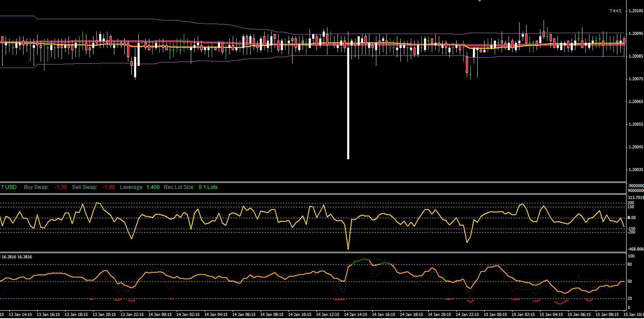Click the "14 Jan 08:15" time label

click(272, 314)
